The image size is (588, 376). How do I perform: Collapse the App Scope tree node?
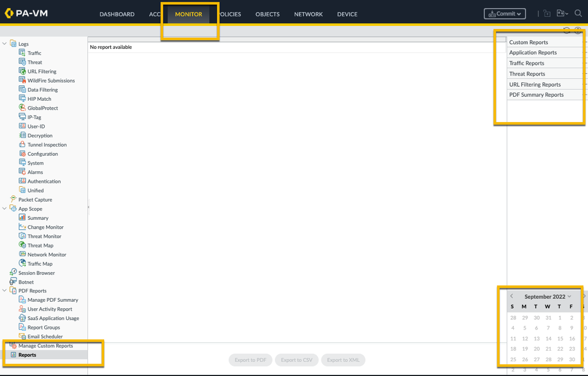coord(5,209)
